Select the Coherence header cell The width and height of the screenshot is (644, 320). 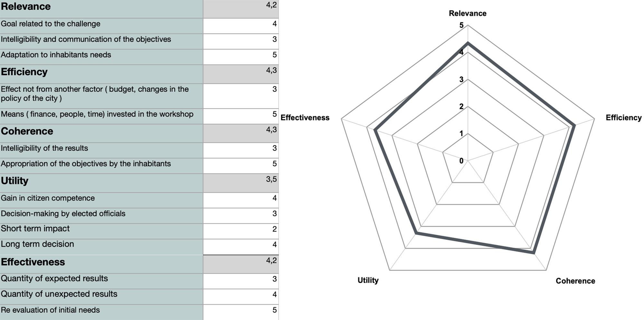(x=101, y=133)
